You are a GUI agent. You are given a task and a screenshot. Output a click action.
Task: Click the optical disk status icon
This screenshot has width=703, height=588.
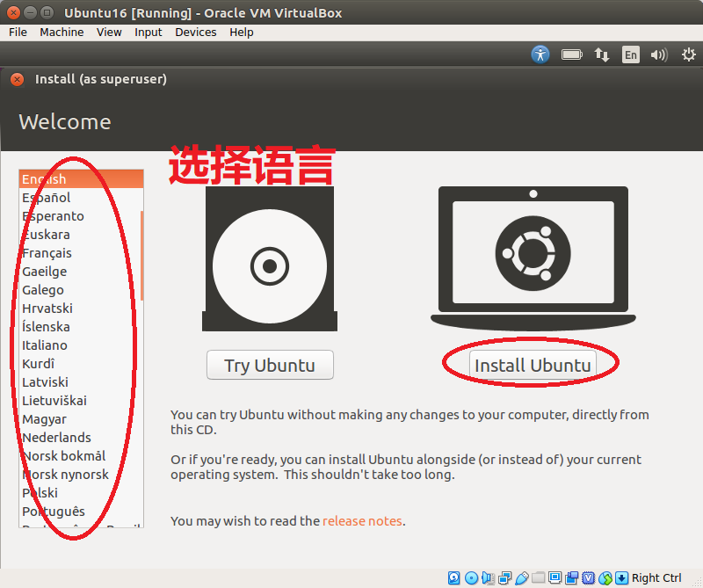tap(471, 577)
